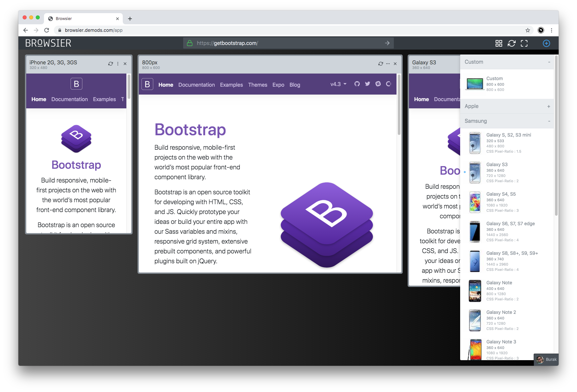Click the go arrow in Browsier URL bar

[387, 43]
